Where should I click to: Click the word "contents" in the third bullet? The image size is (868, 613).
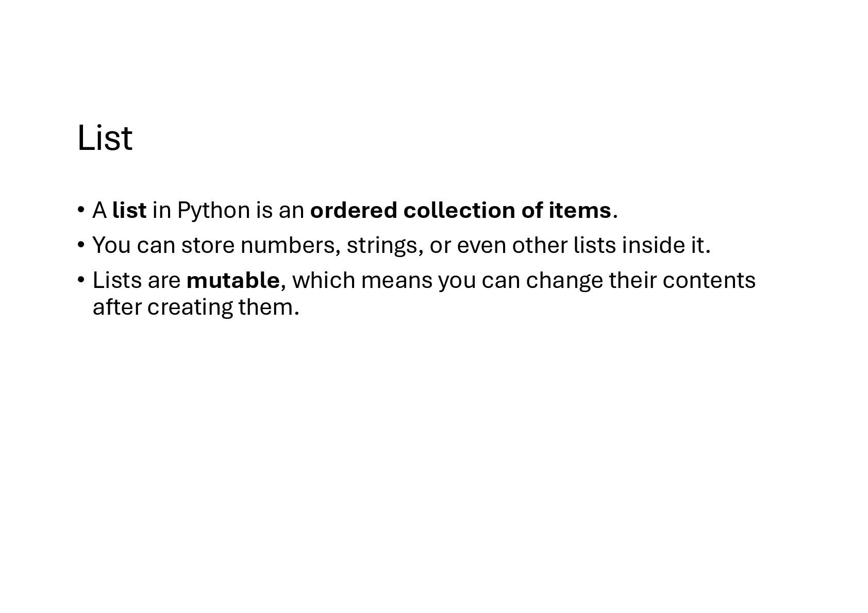[709, 280]
